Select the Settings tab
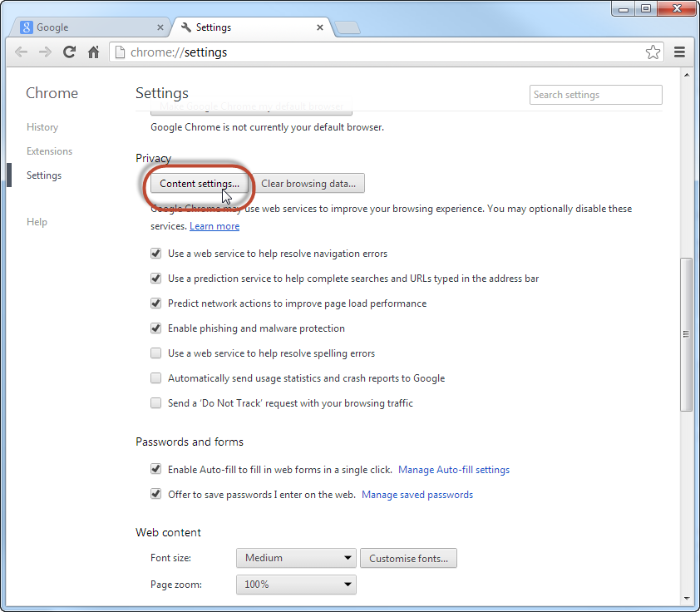The width and height of the screenshot is (700, 612). (252, 27)
